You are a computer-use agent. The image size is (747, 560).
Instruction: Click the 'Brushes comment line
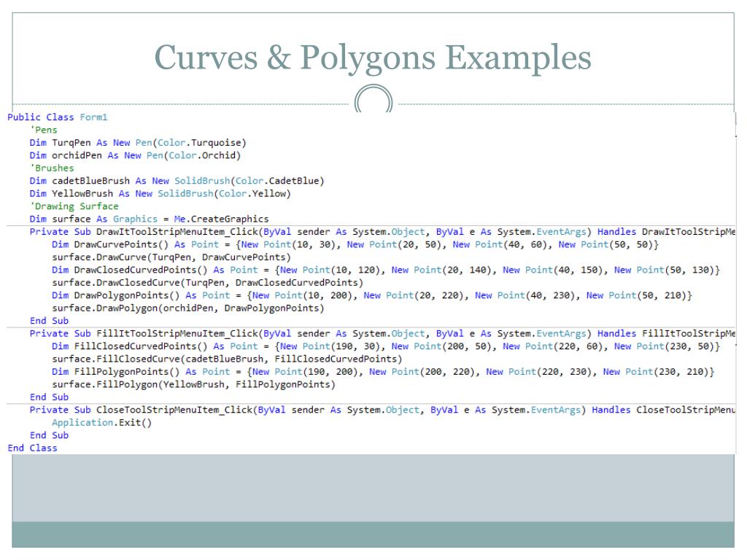click(x=52, y=168)
